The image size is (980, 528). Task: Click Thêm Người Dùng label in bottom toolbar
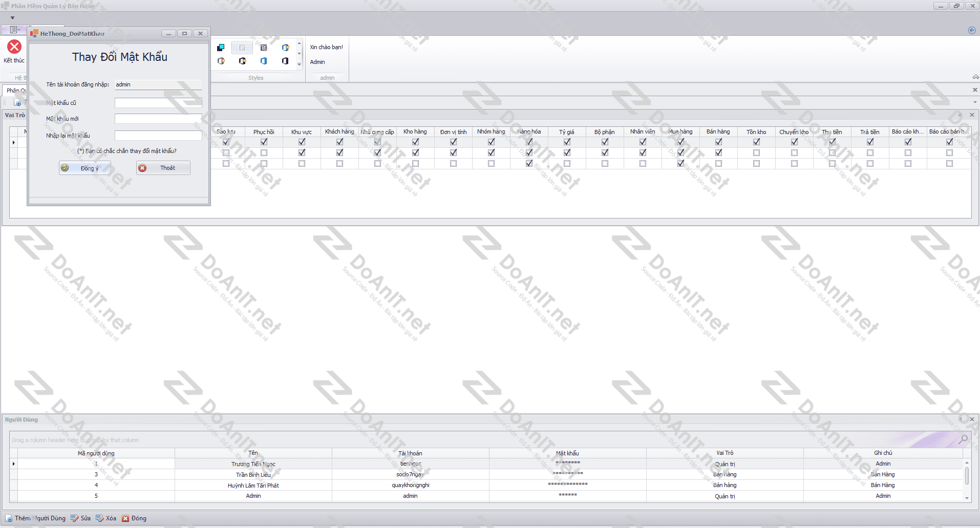(x=40, y=518)
